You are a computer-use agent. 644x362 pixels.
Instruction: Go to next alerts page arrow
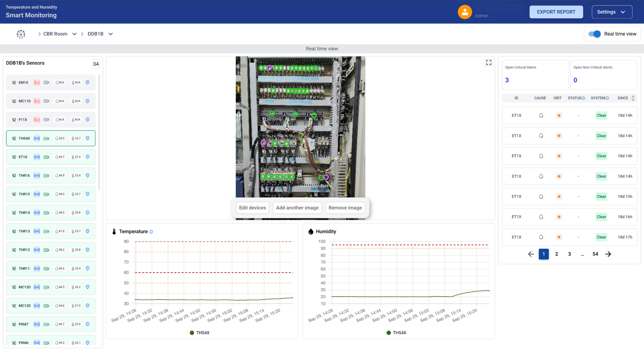tap(608, 254)
